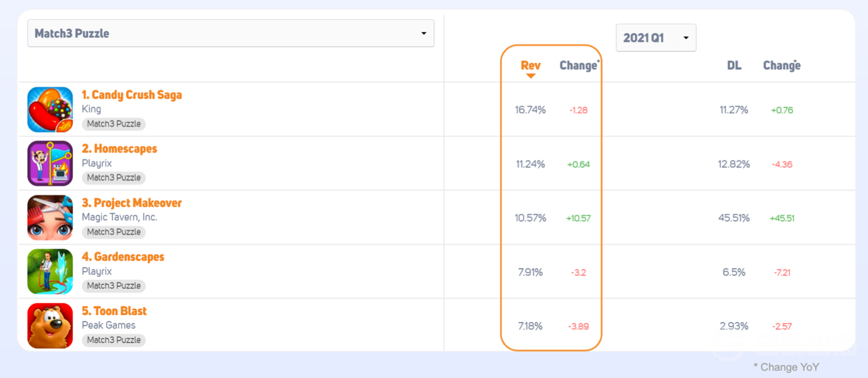Viewport: 868px width, 378px height.
Task: Expand the 2021 Q1 period selector
Action: (x=656, y=38)
